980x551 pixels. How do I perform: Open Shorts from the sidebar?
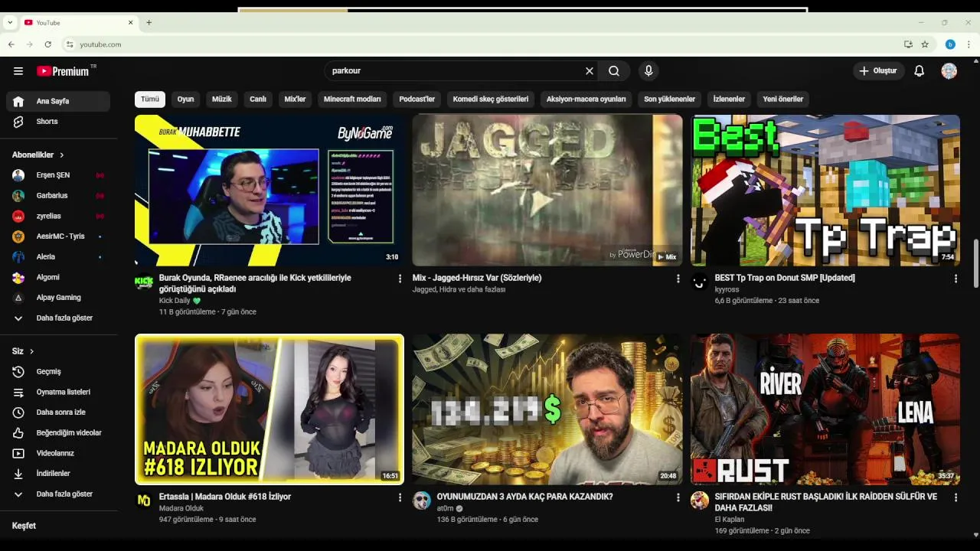58,122
